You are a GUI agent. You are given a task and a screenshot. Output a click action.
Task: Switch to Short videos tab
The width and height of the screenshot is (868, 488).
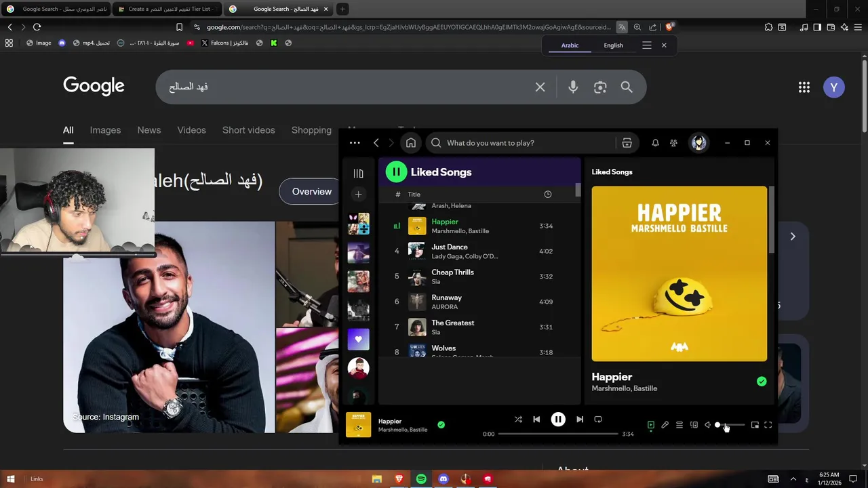(249, 130)
